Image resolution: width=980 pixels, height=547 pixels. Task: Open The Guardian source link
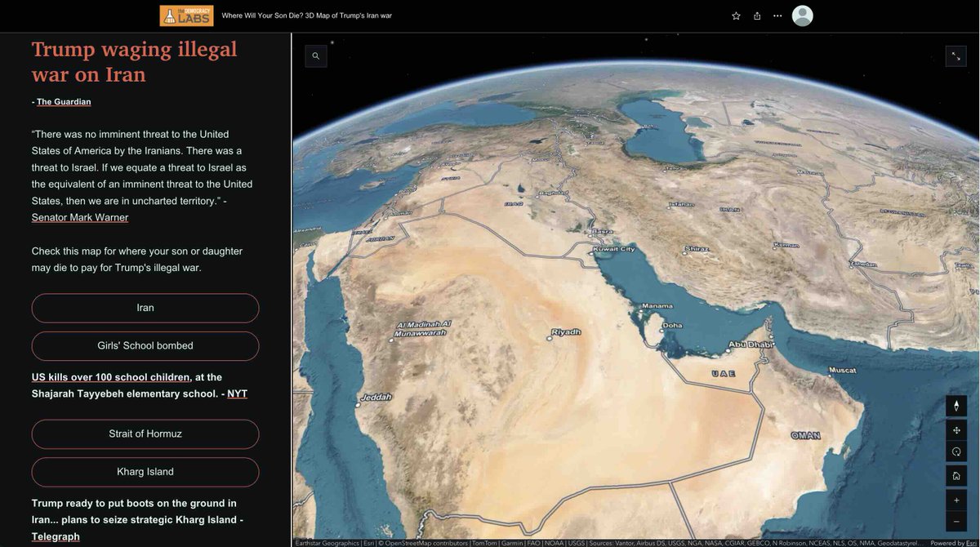point(64,102)
